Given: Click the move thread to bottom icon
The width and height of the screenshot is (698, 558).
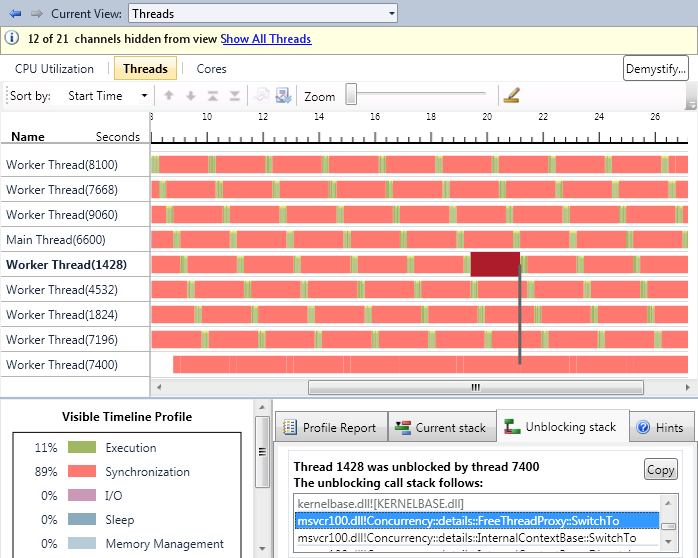Looking at the screenshot, I should [235, 95].
